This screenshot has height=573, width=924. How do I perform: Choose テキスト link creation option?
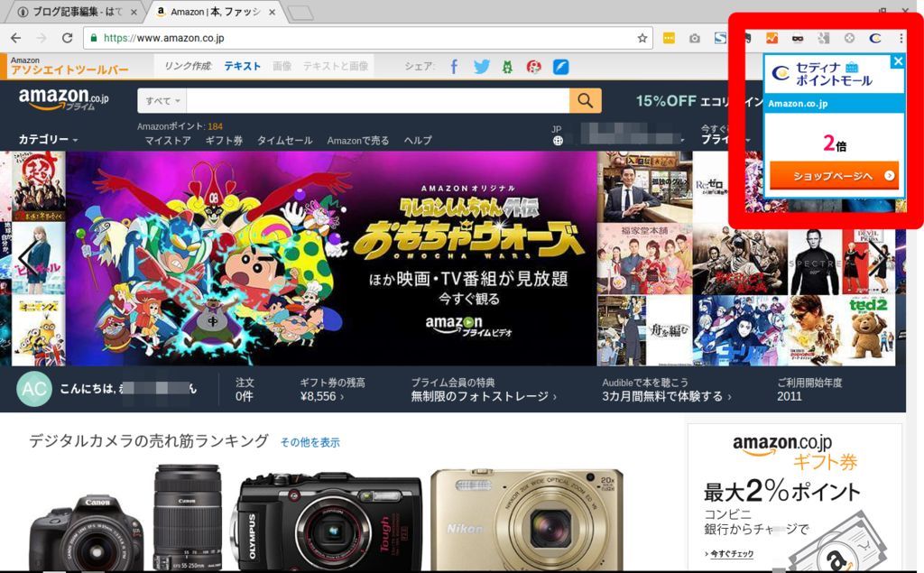[x=242, y=66]
